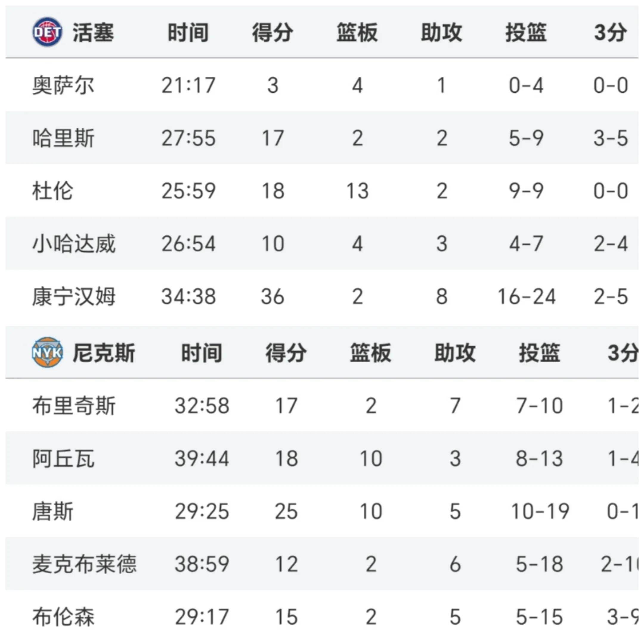The width and height of the screenshot is (644, 644).
Task: Click 时间 header in the 活塞 table
Action: click(x=188, y=33)
